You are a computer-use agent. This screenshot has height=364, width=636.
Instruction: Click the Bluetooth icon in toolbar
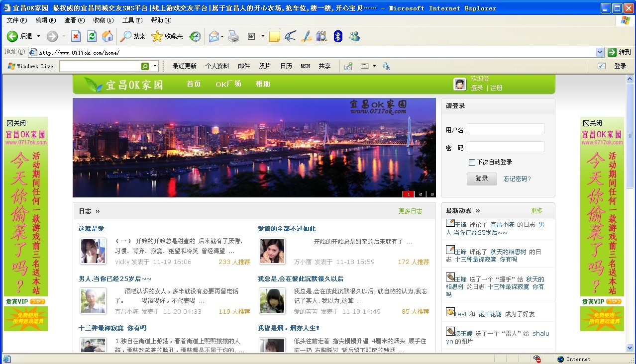tap(338, 36)
